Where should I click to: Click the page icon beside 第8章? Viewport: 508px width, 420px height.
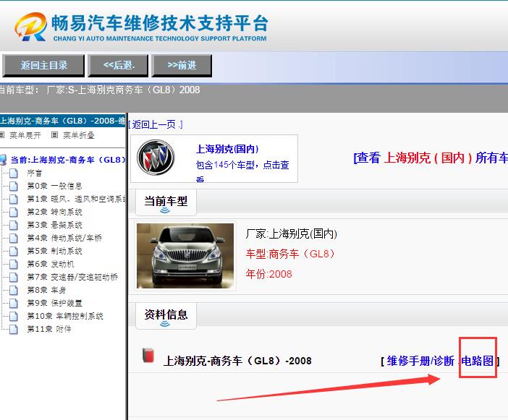[14, 291]
